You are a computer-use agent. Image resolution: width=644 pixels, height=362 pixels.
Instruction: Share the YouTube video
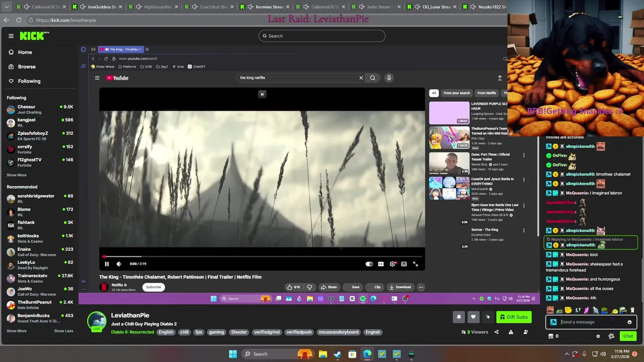coord(329,287)
